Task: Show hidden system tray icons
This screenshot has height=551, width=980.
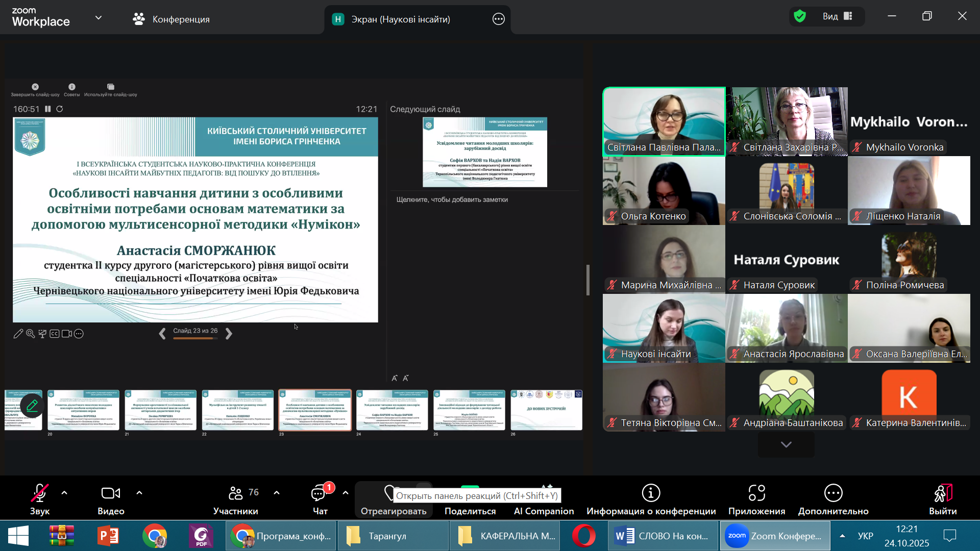Action: point(843,536)
